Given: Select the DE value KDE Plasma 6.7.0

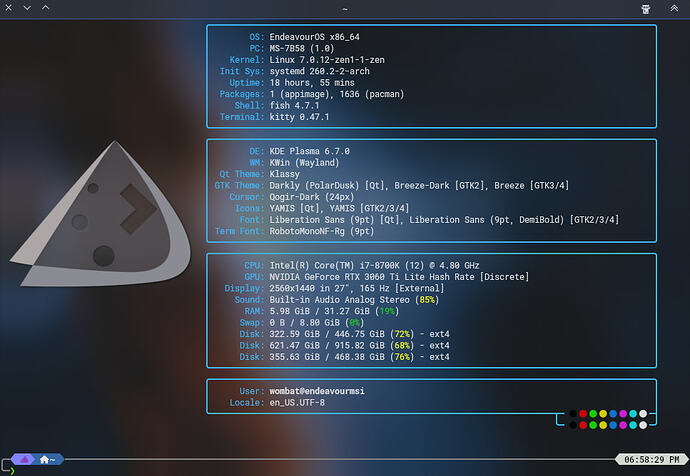Looking at the screenshot, I should pyautogui.click(x=309, y=151).
